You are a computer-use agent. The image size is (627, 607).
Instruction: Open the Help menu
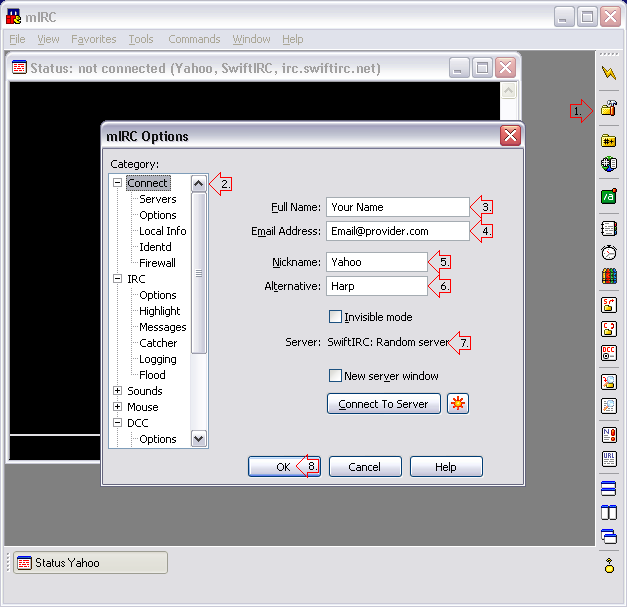pyautogui.click(x=293, y=39)
